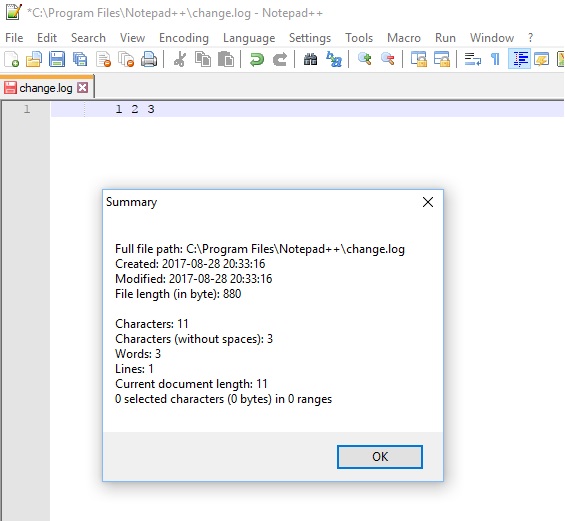Image resolution: width=565 pixels, height=521 pixels.
Task: Open the Settings menu
Action: point(310,38)
